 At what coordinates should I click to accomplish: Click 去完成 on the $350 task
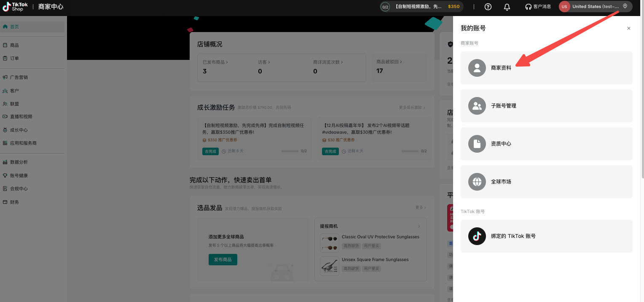(210, 151)
